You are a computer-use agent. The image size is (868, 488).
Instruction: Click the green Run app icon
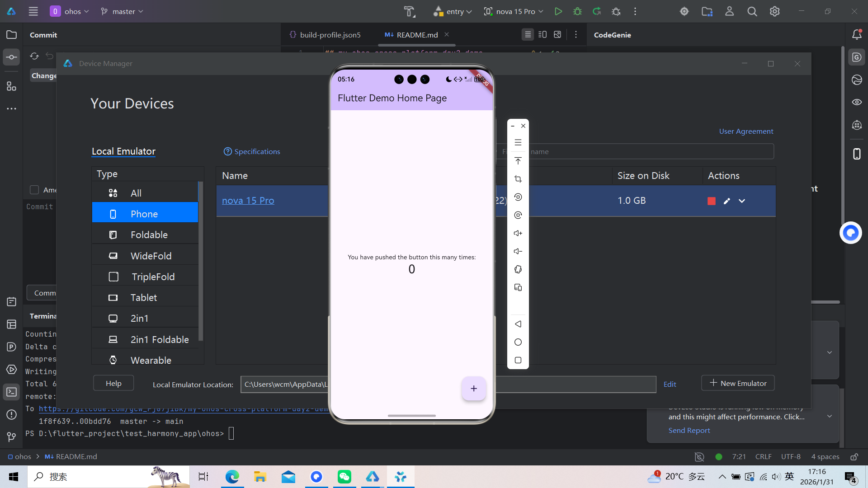click(558, 12)
